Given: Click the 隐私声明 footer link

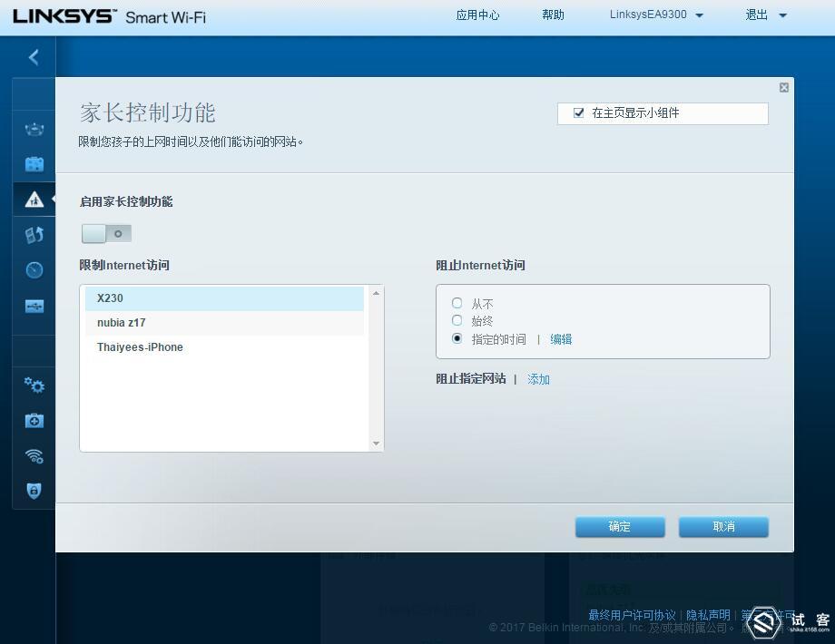Looking at the screenshot, I should 708,614.
